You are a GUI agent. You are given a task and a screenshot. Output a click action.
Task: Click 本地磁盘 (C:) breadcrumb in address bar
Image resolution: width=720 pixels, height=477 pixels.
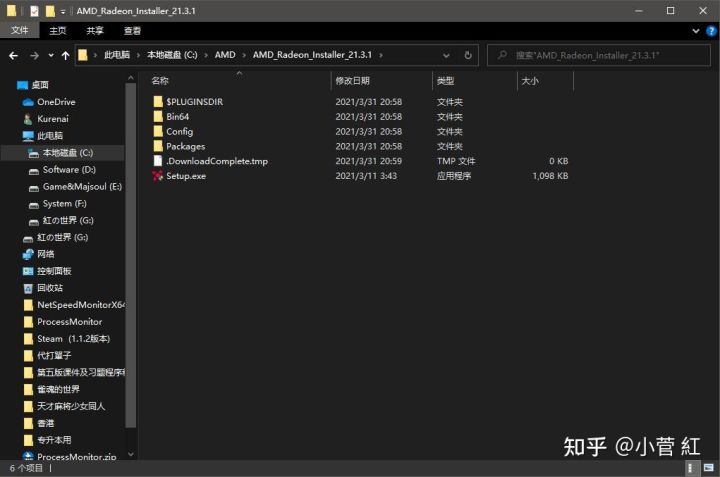tap(172, 55)
